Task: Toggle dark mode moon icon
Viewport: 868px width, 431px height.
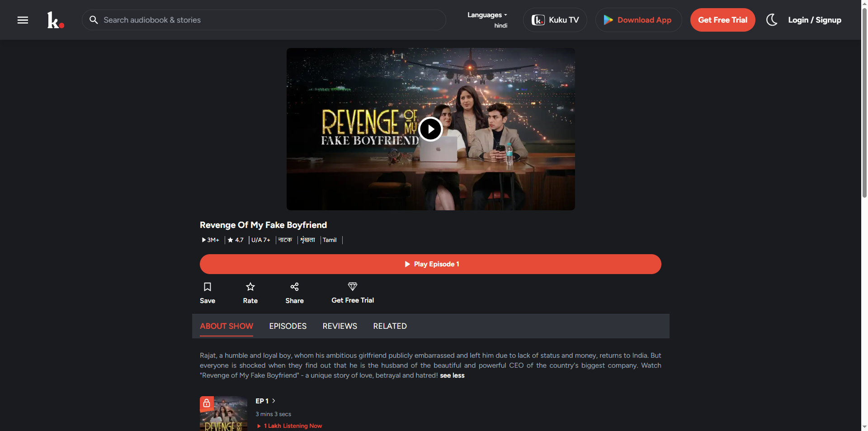Action: [771, 20]
